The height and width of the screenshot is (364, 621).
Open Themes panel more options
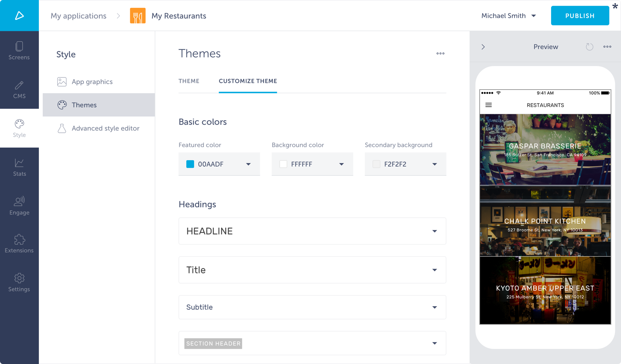[440, 54]
